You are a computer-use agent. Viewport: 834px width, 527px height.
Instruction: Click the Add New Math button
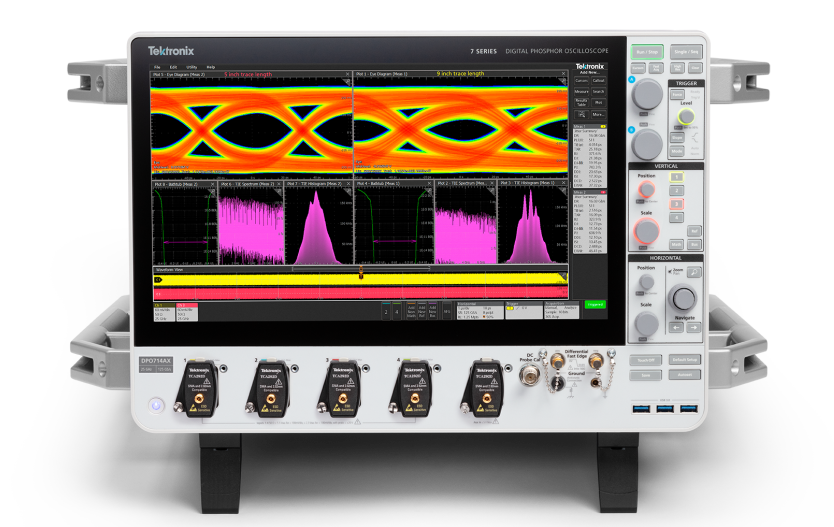(x=411, y=312)
